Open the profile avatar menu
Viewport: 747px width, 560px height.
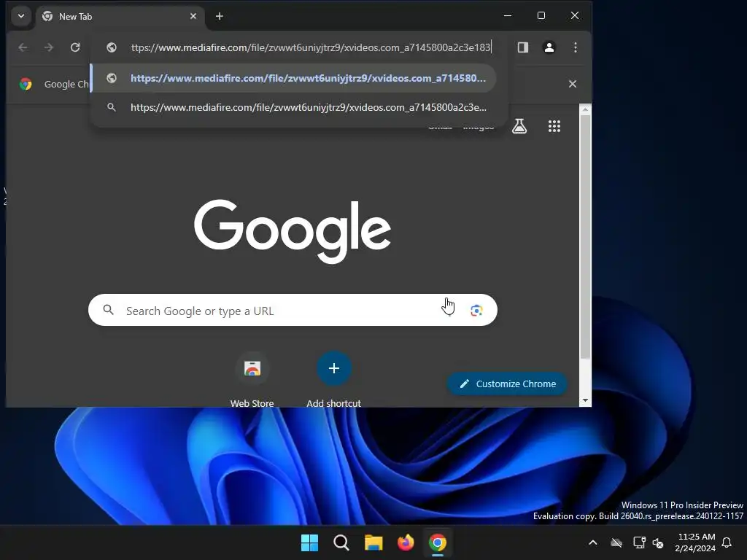coord(549,47)
